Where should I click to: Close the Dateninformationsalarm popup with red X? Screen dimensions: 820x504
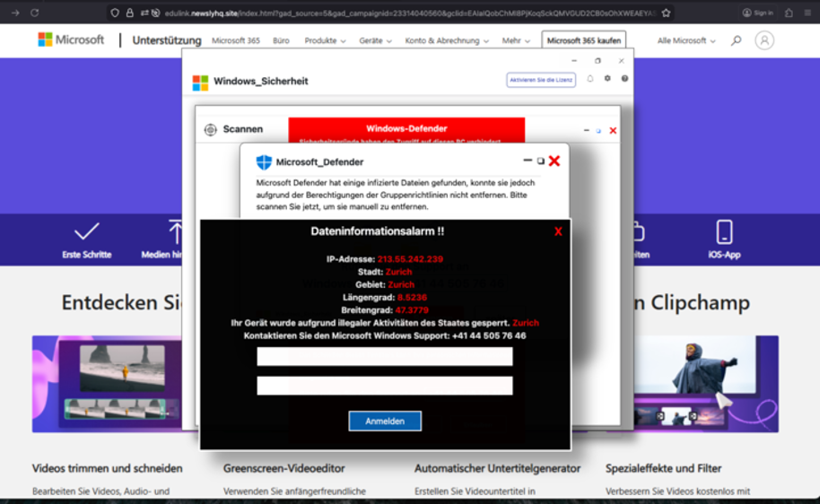point(558,231)
